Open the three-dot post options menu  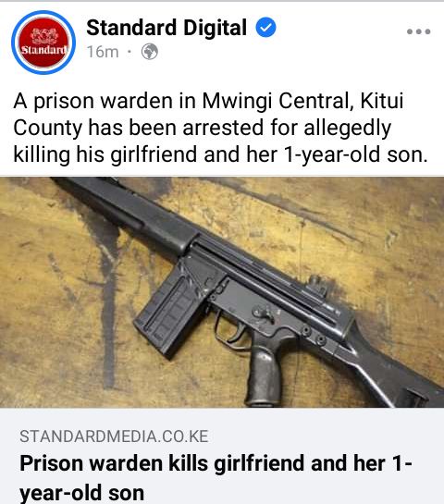pyautogui.click(x=418, y=31)
